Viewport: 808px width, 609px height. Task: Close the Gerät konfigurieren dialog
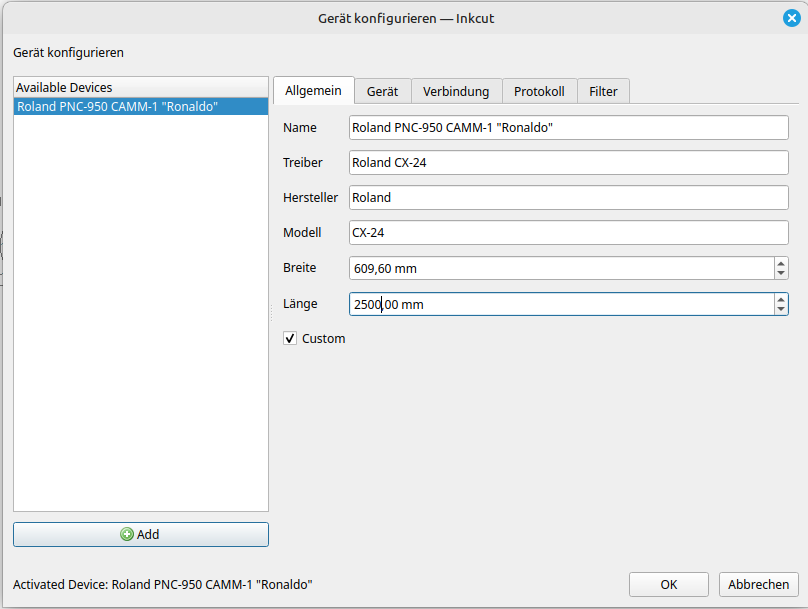pos(792,18)
